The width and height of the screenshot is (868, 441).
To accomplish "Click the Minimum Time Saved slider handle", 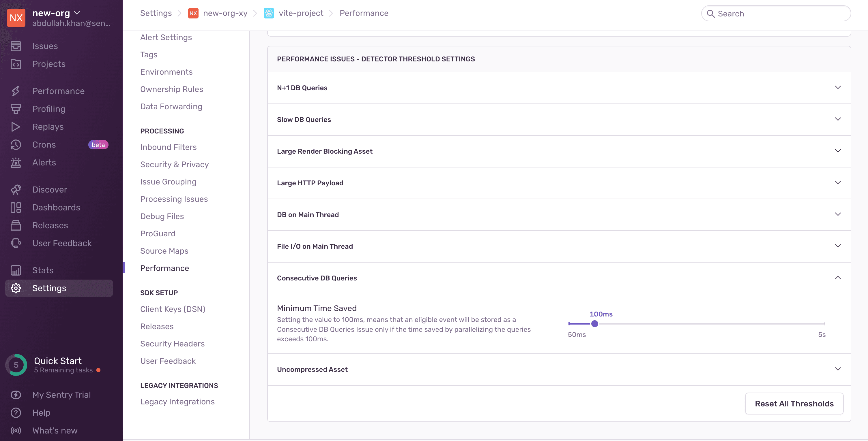I will 594,324.
